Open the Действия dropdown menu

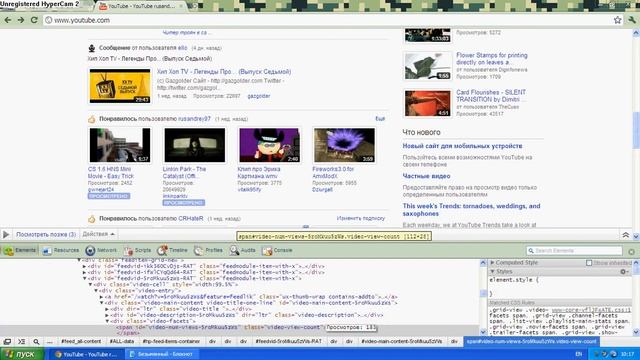[x=98, y=234]
